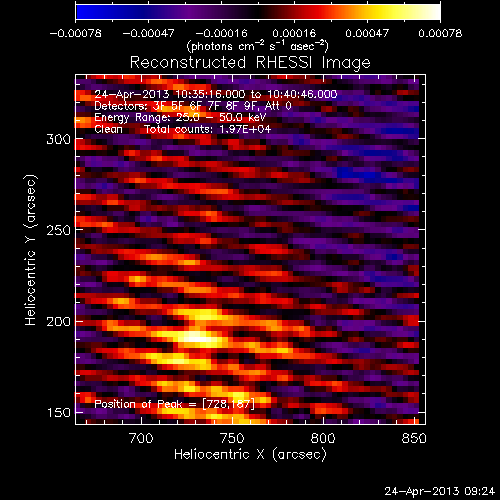This screenshot has width=500, height=500.
Task: Click the X-axis tick label "850"
Action: tap(414, 438)
